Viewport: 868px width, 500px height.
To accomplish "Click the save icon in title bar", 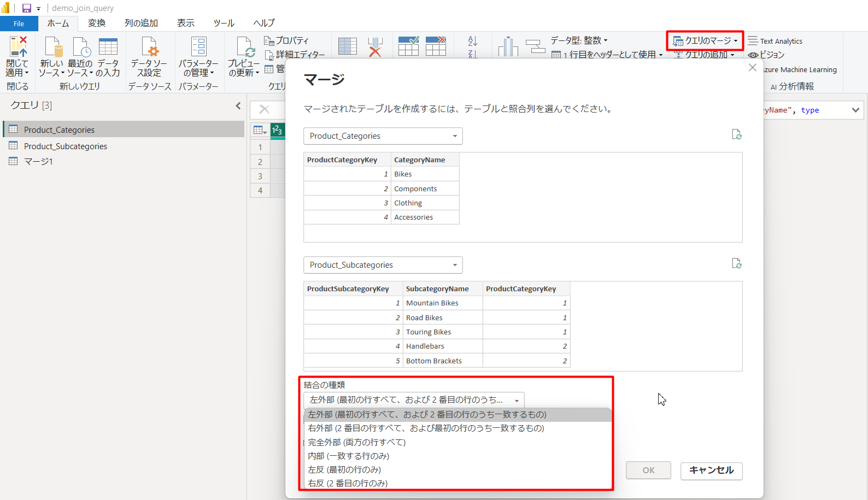I will click(x=26, y=8).
